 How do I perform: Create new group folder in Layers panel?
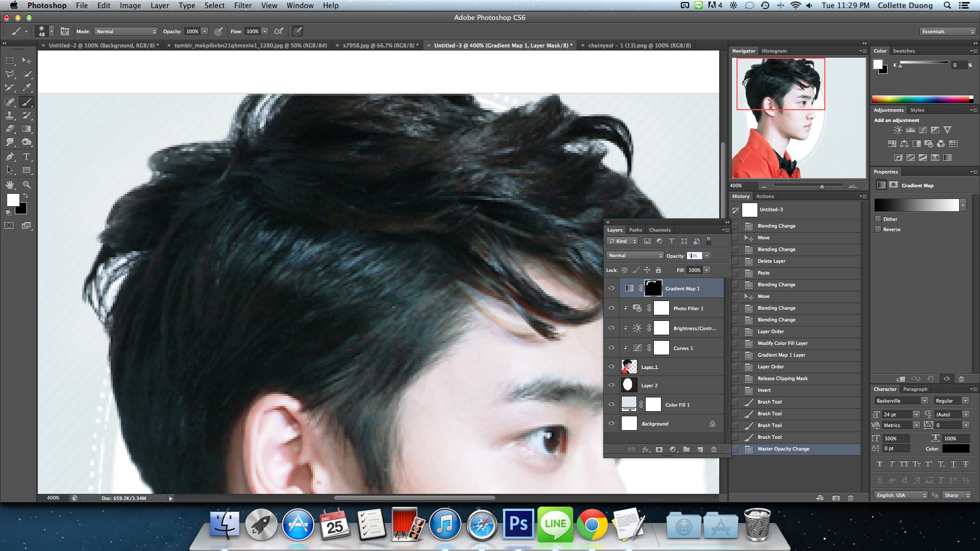687,449
